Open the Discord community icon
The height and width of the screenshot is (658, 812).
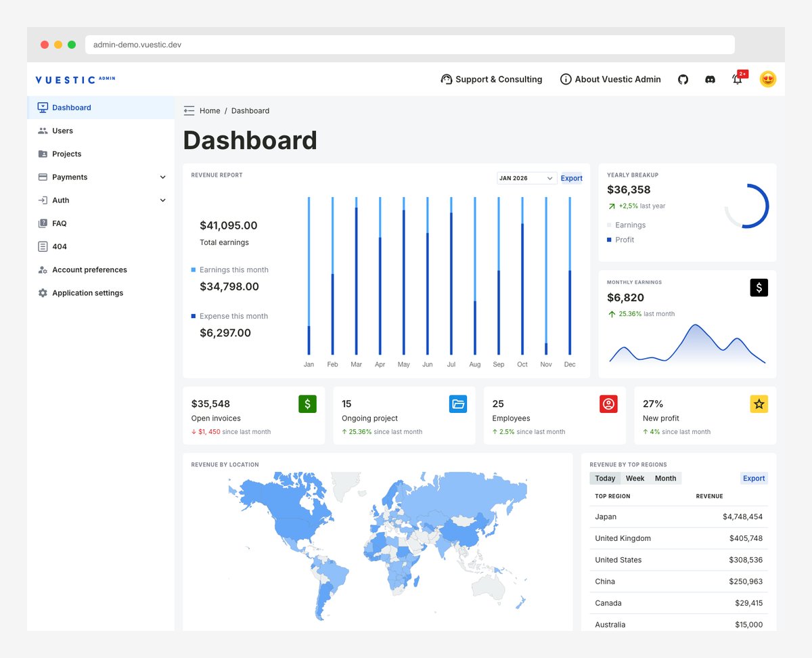pyautogui.click(x=709, y=79)
